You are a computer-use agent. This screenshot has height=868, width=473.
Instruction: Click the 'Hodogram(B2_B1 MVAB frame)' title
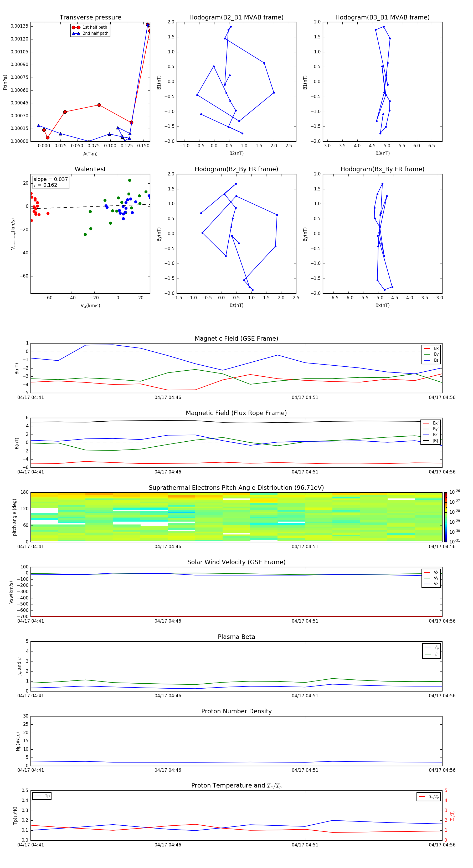coord(236,18)
